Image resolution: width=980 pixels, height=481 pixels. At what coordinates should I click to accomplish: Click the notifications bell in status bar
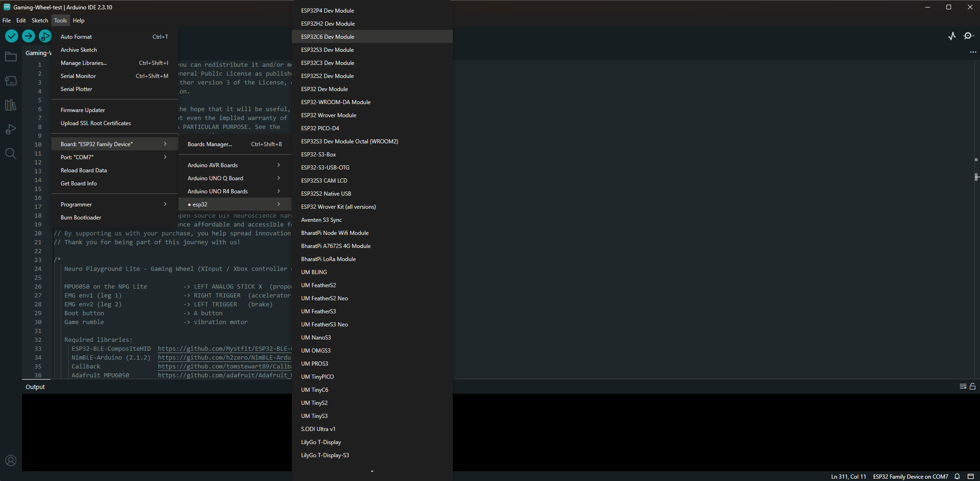(x=957, y=476)
